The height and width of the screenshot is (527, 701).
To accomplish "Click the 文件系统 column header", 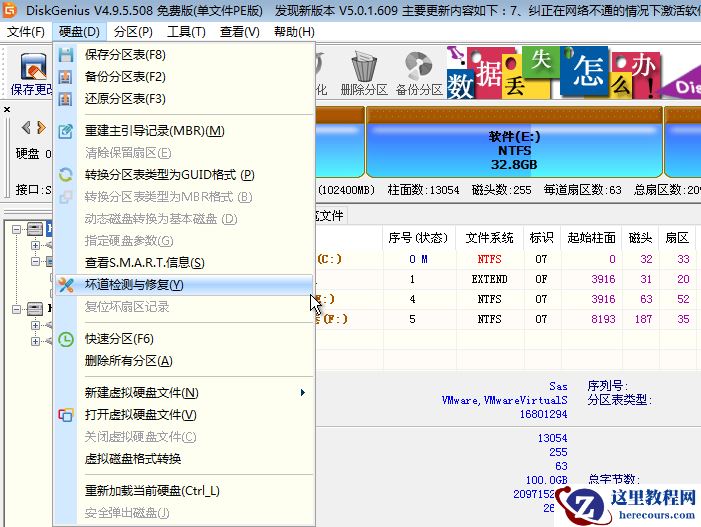I will (490, 238).
